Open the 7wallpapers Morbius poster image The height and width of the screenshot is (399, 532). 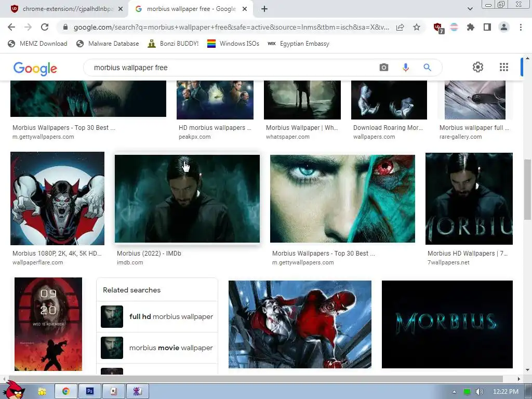pyautogui.click(x=469, y=198)
